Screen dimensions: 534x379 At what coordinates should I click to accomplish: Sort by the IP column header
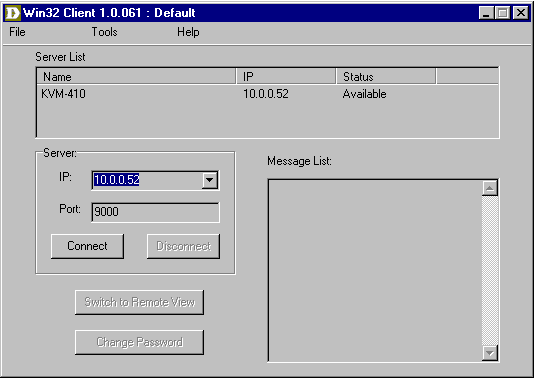click(x=286, y=77)
